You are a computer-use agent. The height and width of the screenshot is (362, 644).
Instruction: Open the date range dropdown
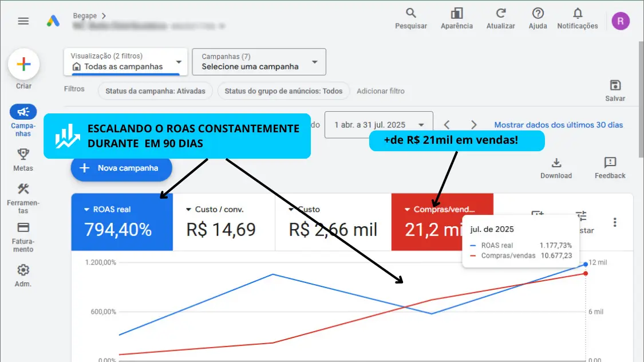pyautogui.click(x=378, y=125)
